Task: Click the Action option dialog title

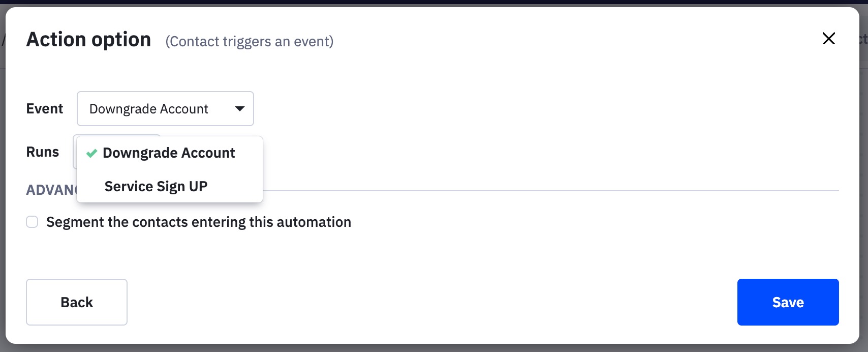Action: 88,39
